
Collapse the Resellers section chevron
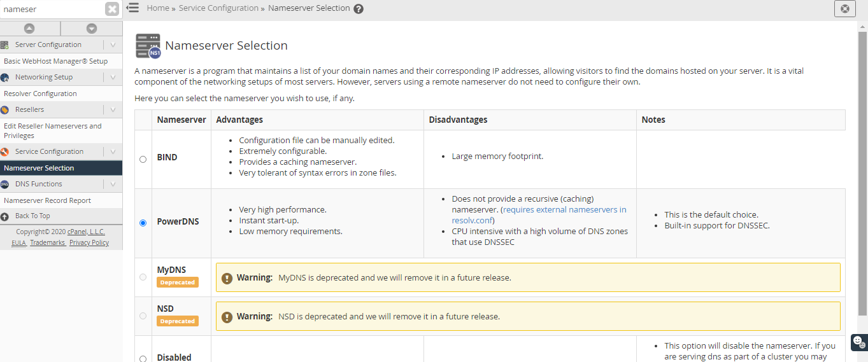tap(113, 110)
